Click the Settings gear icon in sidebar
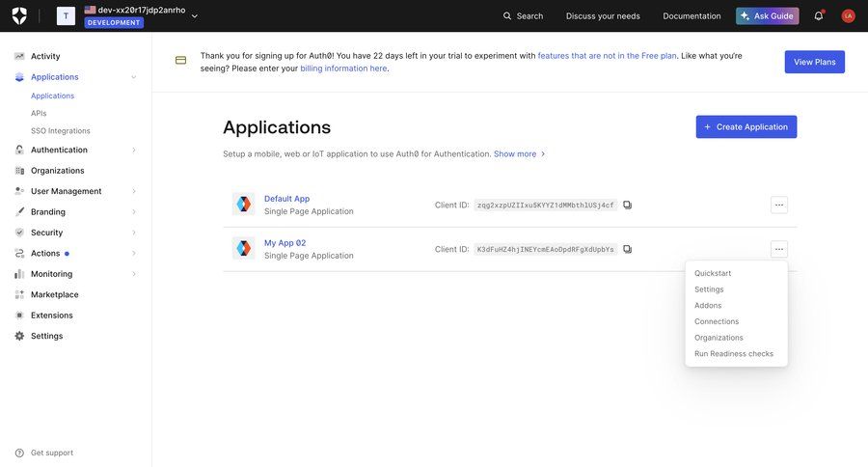868x467 pixels. pos(19,336)
